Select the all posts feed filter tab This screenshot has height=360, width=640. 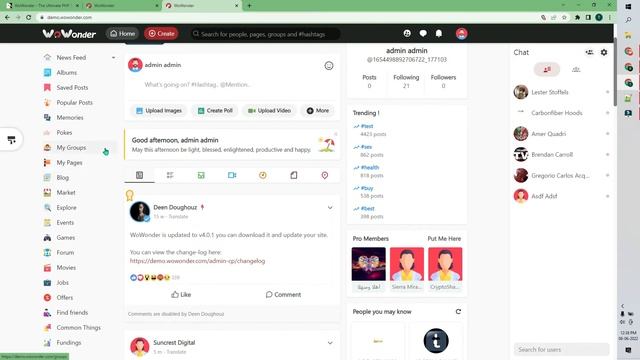point(140,175)
